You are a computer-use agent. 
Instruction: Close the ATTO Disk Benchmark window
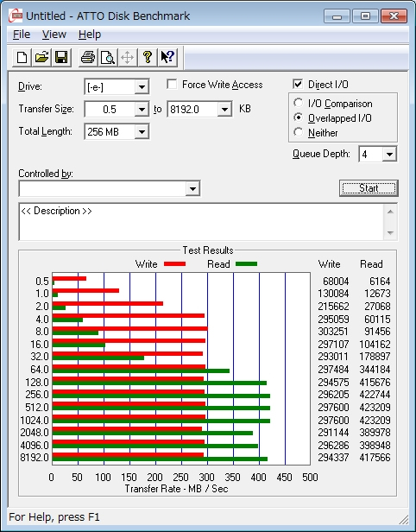click(x=394, y=16)
